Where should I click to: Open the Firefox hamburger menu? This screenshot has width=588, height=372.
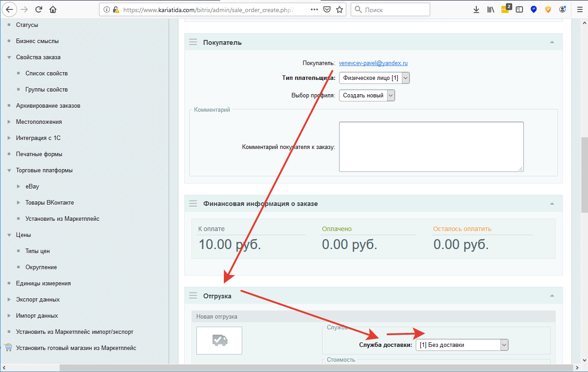point(579,9)
